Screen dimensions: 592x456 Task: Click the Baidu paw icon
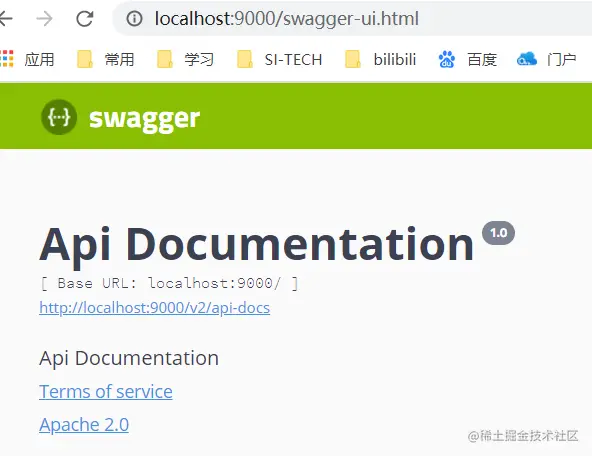click(x=447, y=59)
